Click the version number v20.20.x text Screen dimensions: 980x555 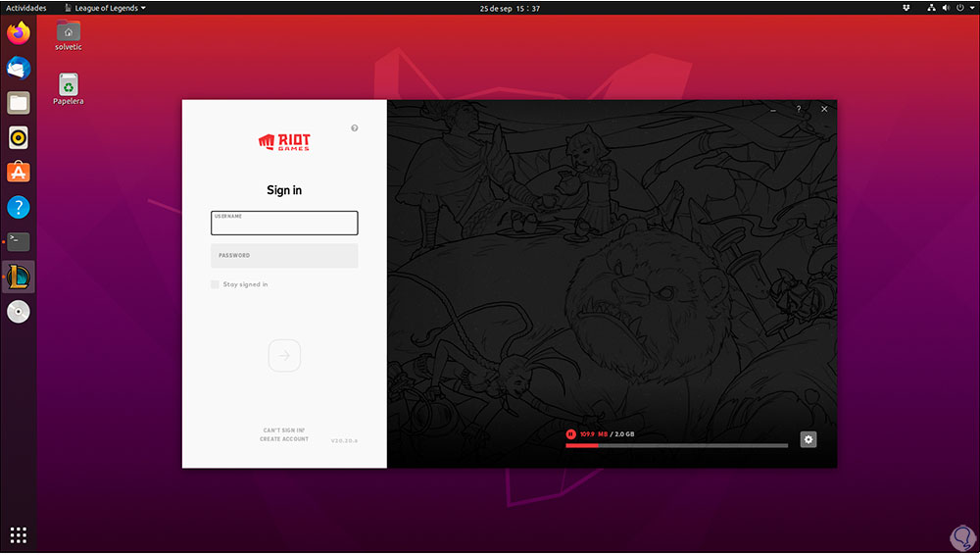coord(344,441)
